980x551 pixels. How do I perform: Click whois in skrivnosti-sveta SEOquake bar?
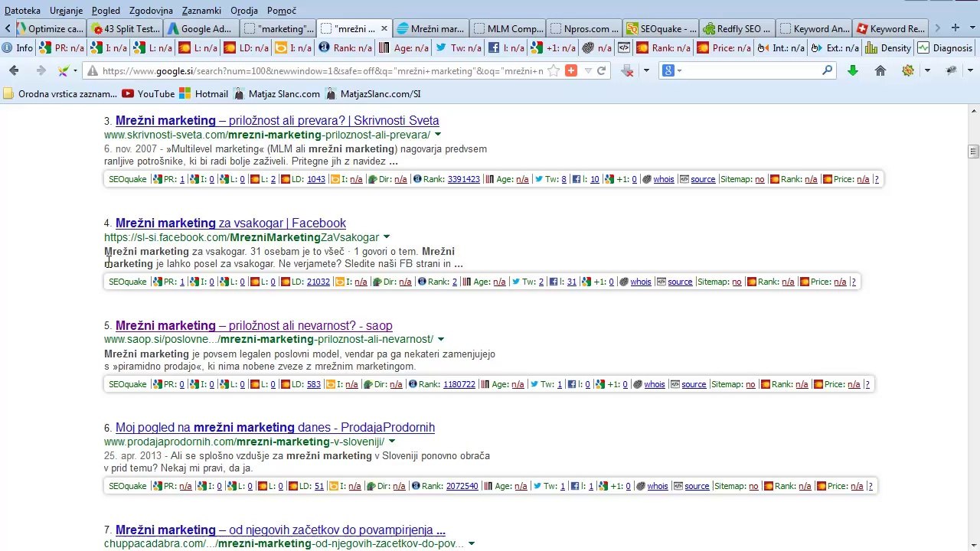pyautogui.click(x=664, y=179)
